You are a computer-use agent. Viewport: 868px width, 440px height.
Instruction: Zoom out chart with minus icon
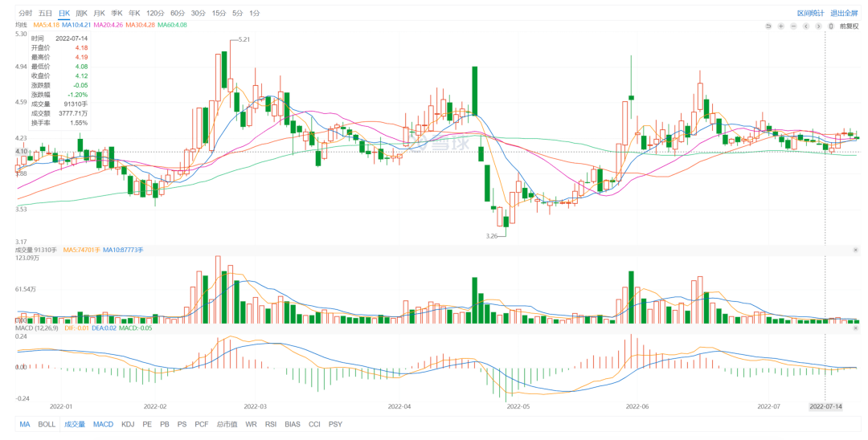click(792, 26)
